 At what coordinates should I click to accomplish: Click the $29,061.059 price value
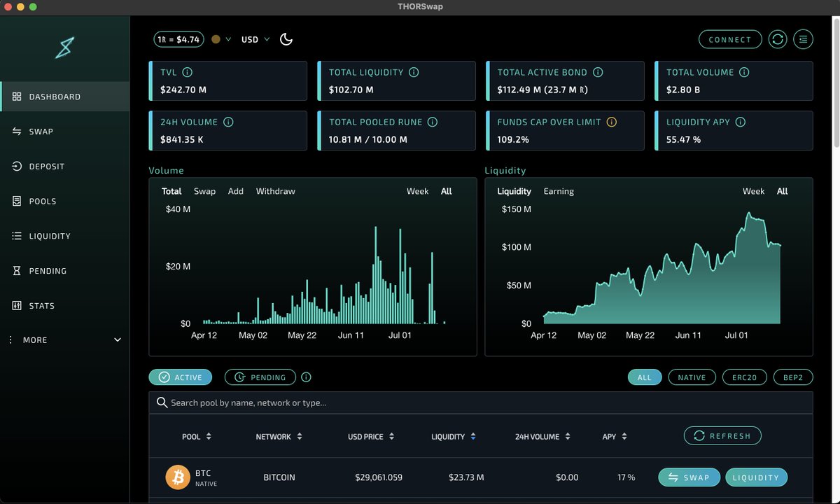379,477
